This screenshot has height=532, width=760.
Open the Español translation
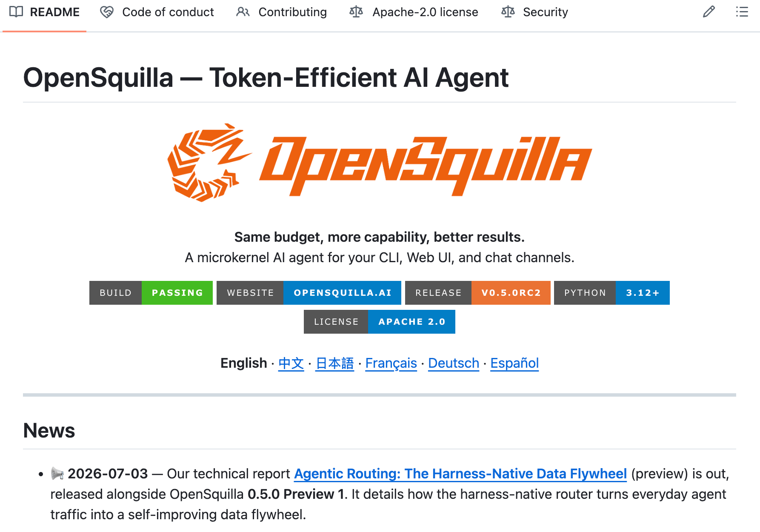[x=514, y=363]
